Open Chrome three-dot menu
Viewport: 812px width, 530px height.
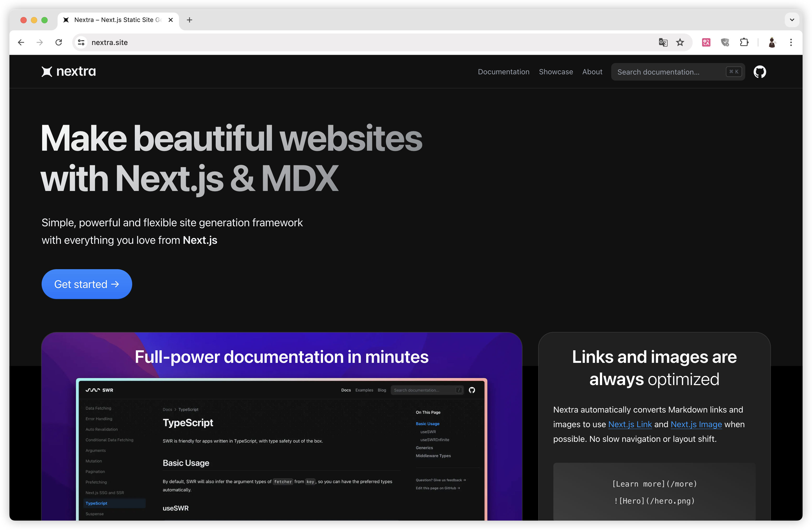pos(791,42)
